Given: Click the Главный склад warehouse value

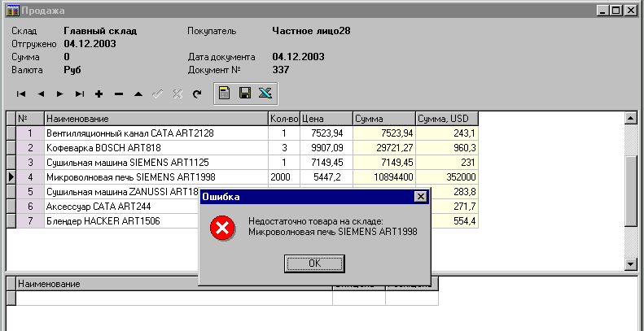Looking at the screenshot, I should [x=100, y=31].
